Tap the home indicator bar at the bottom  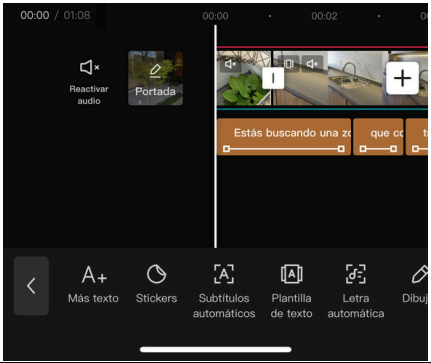216,349
